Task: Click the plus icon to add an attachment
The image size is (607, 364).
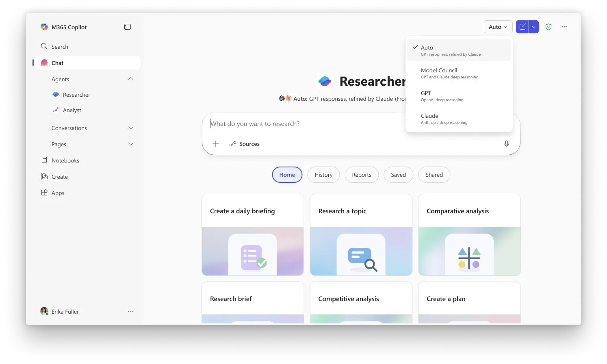Action: pos(215,143)
